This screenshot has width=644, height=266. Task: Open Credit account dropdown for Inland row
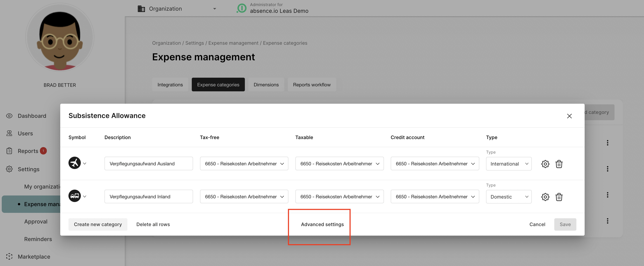pos(434,197)
